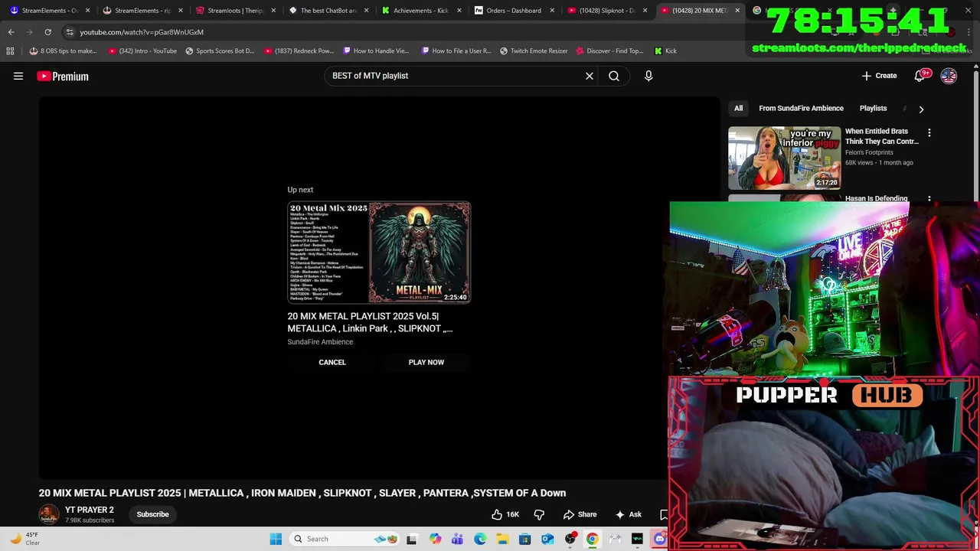This screenshot has height=551, width=980.
Task: Open the (342) Intro - YouTube bookmark
Action: coord(142,51)
